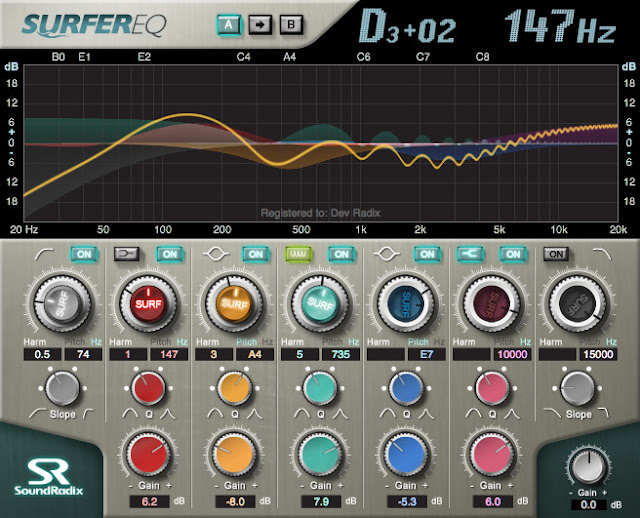Select preset slot B
Image resolution: width=640 pixels, height=518 pixels.
coord(291,25)
